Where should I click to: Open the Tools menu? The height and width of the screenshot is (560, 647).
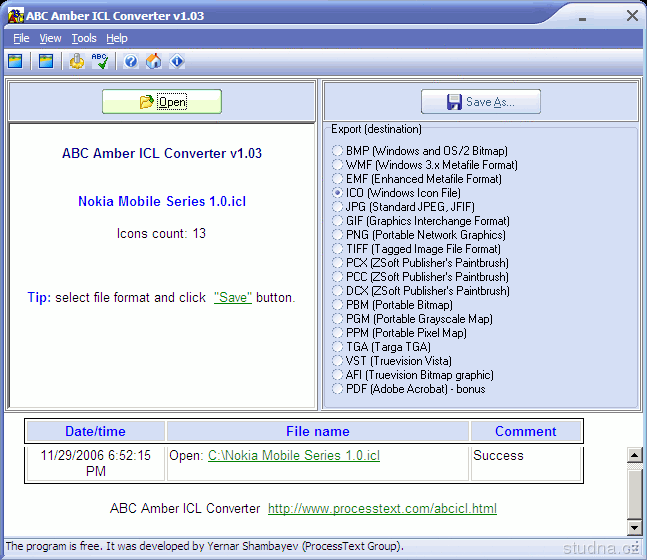84,38
